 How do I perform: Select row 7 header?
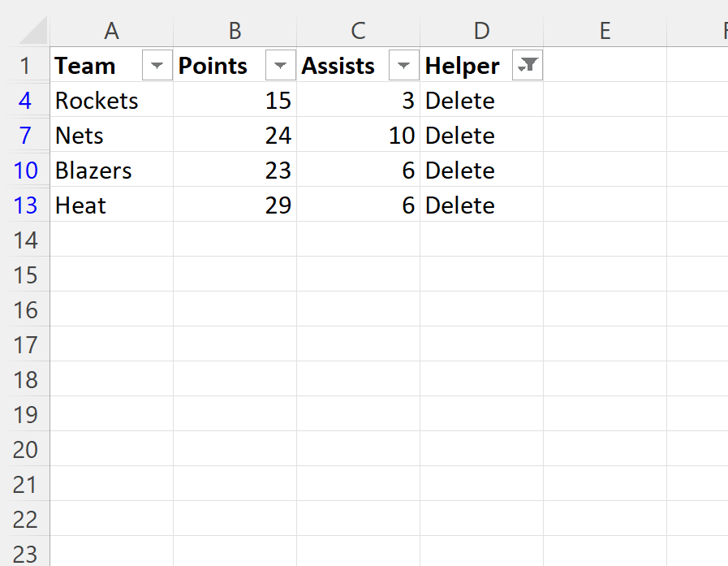[x=25, y=136]
